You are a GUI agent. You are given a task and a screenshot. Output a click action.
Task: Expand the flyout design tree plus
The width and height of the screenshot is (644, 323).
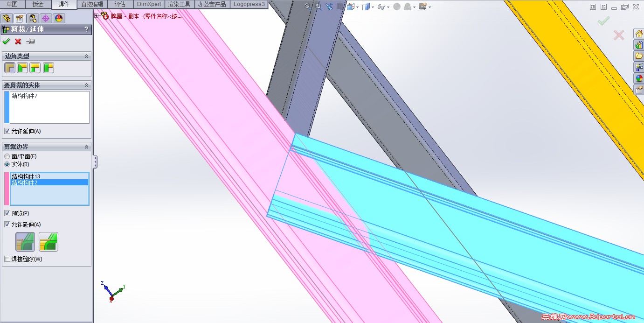[97, 16]
